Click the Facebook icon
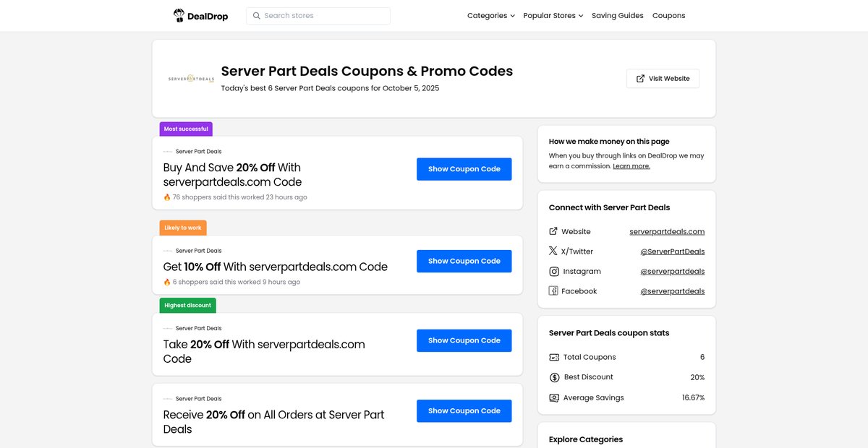 (x=553, y=291)
